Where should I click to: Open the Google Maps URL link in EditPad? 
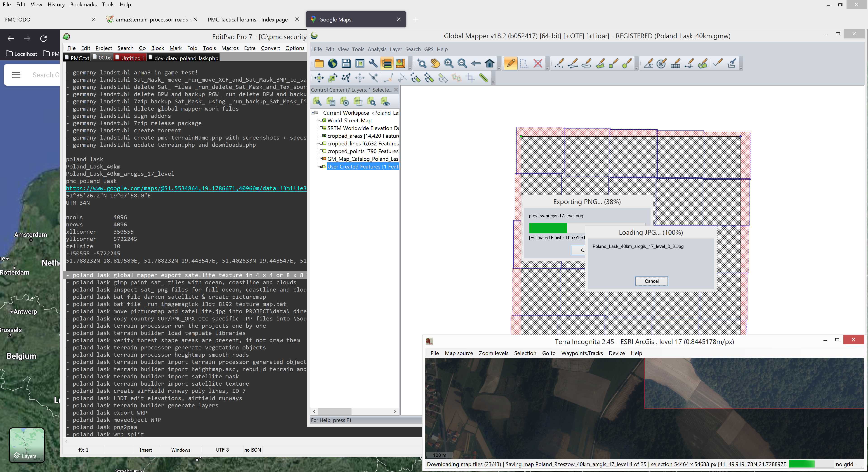point(186,188)
